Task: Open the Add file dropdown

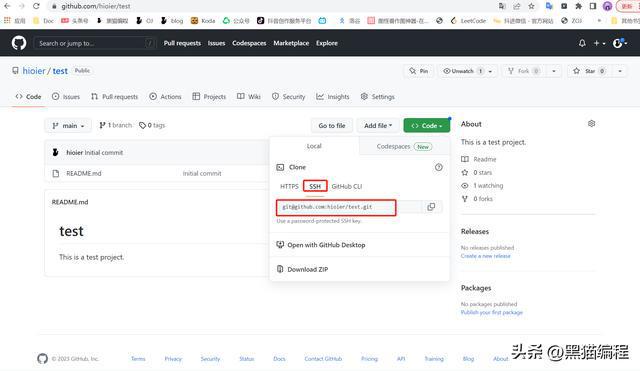Action: (378, 126)
